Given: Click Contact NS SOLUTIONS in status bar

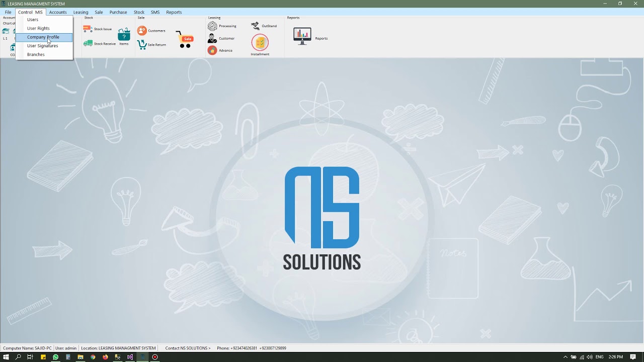Looking at the screenshot, I should click(x=188, y=348).
